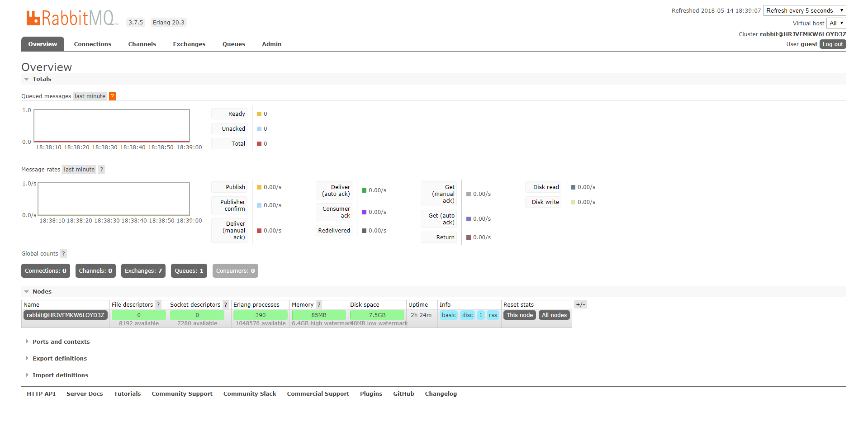Image resolution: width=868 pixels, height=427 pixels.
Task: Open Socket descriptors help icon
Action: pos(226,304)
